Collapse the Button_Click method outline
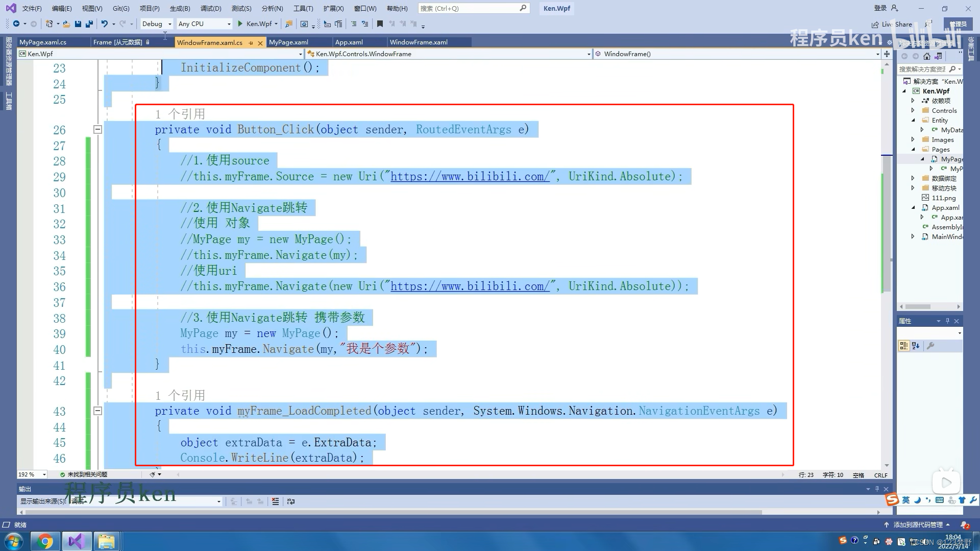Image resolution: width=980 pixels, height=551 pixels. coord(97,129)
